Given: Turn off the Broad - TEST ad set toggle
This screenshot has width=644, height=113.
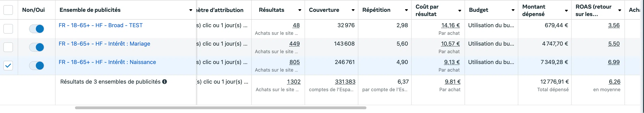Looking at the screenshot, I should [36, 29].
